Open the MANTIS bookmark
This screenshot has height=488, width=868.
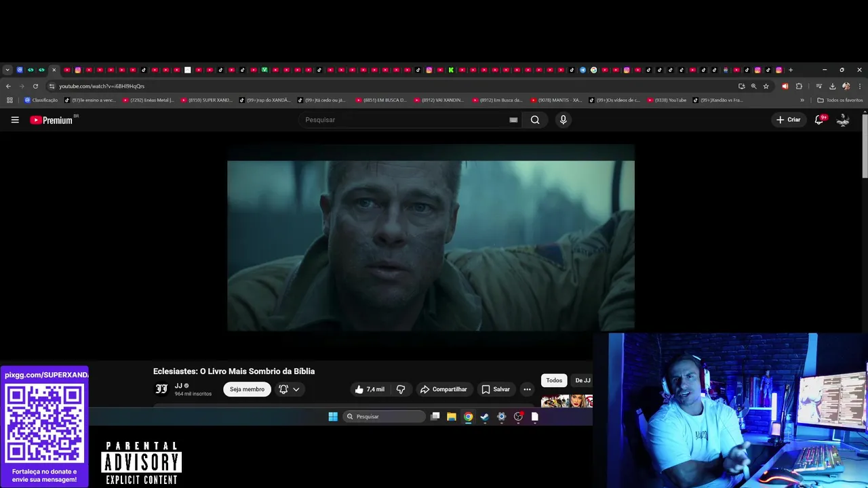557,100
